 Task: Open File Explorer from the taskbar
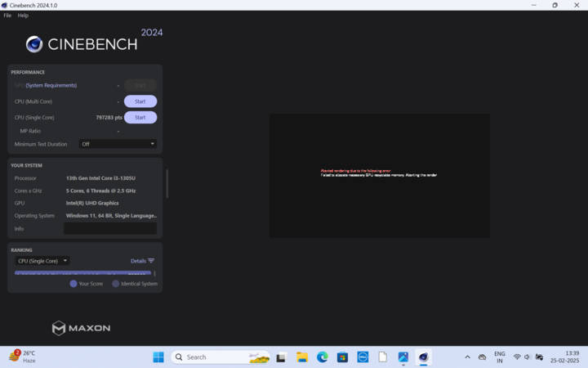pyautogui.click(x=302, y=357)
